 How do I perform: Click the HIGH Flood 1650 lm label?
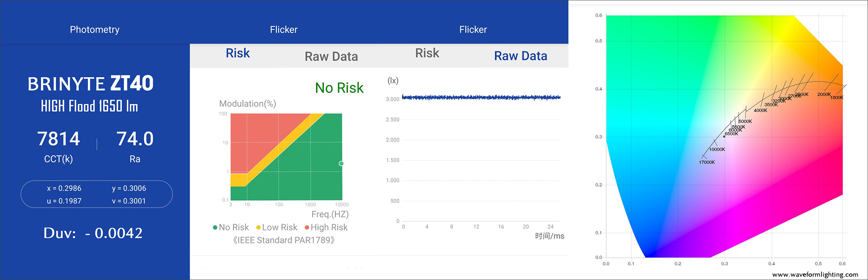pyautogui.click(x=90, y=106)
